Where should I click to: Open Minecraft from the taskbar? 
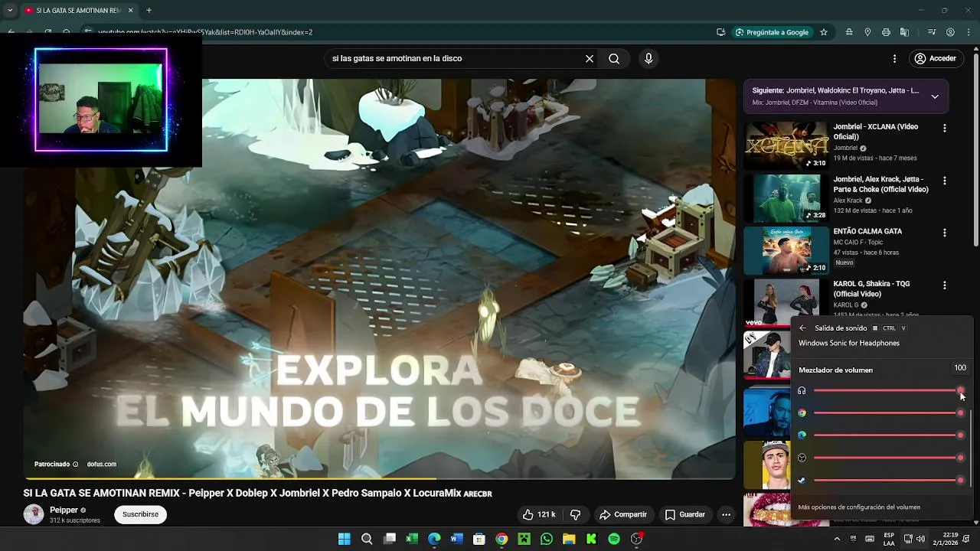(x=524, y=539)
